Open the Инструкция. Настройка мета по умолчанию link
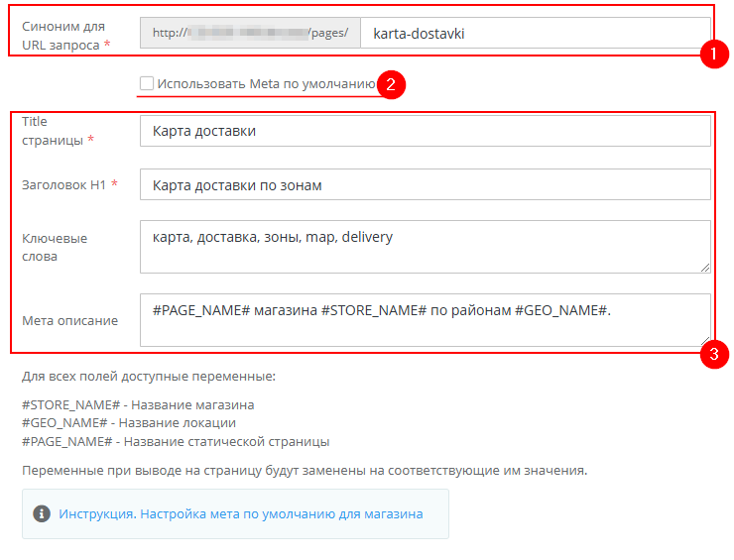Viewport: 734px width, 560px height. click(241, 513)
